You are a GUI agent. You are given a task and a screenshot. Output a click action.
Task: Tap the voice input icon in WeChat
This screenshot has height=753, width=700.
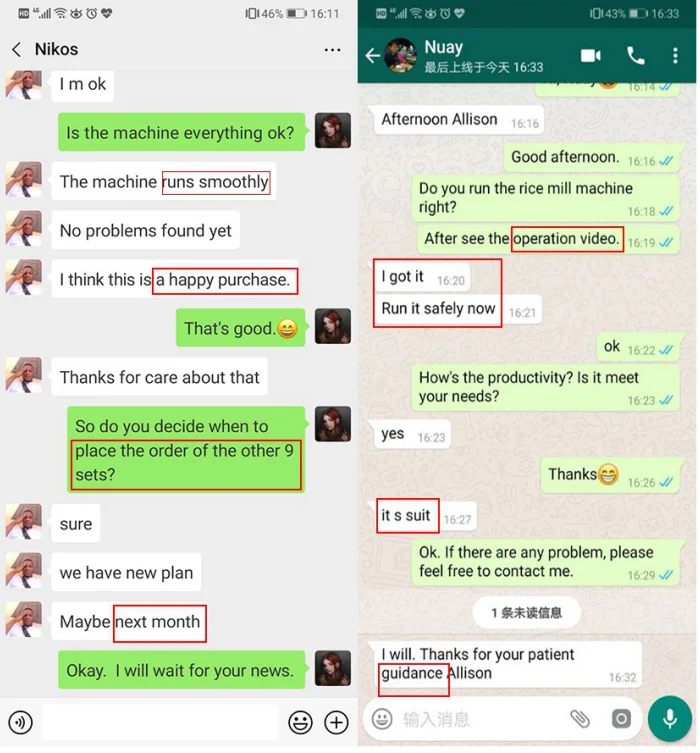20,722
